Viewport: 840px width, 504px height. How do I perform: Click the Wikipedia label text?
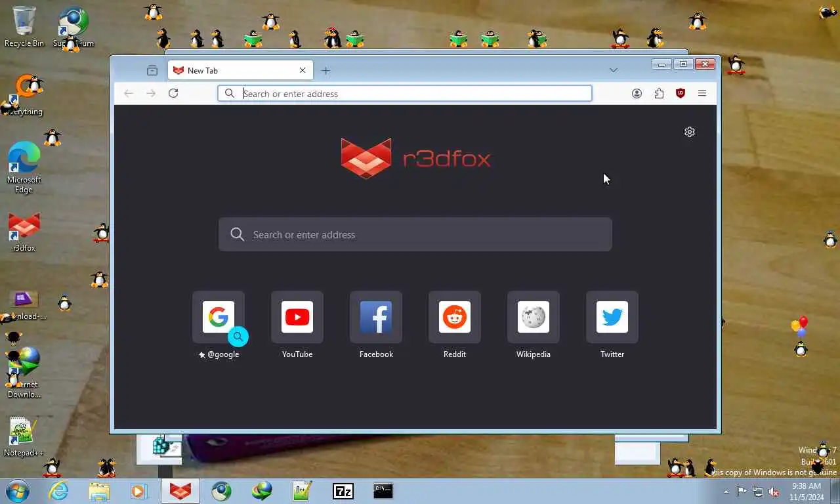534,354
